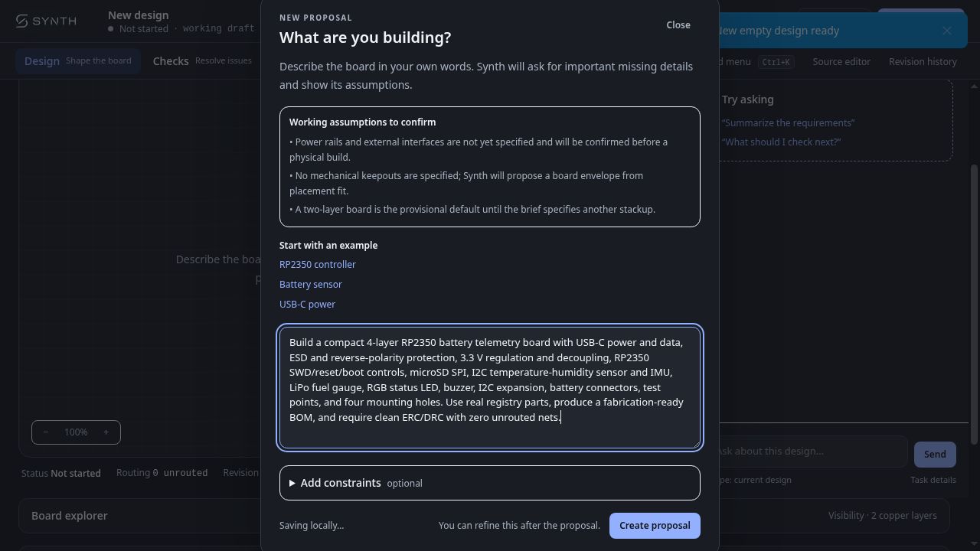The image size is (980, 551).
Task: Load the Battery sensor example
Action: [x=311, y=284]
